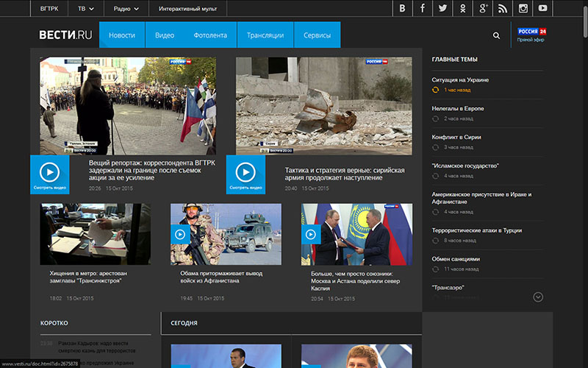Open topic Террористические атаки в Турции

point(476,230)
